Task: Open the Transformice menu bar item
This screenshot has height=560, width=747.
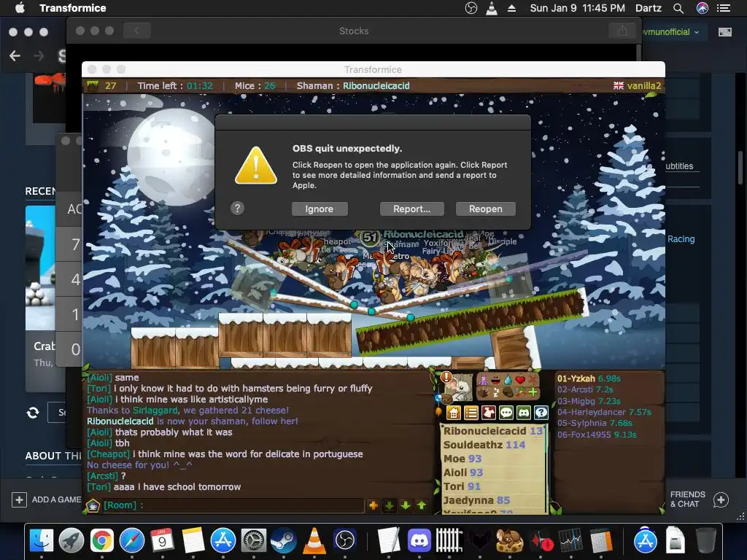Action: pos(73,8)
